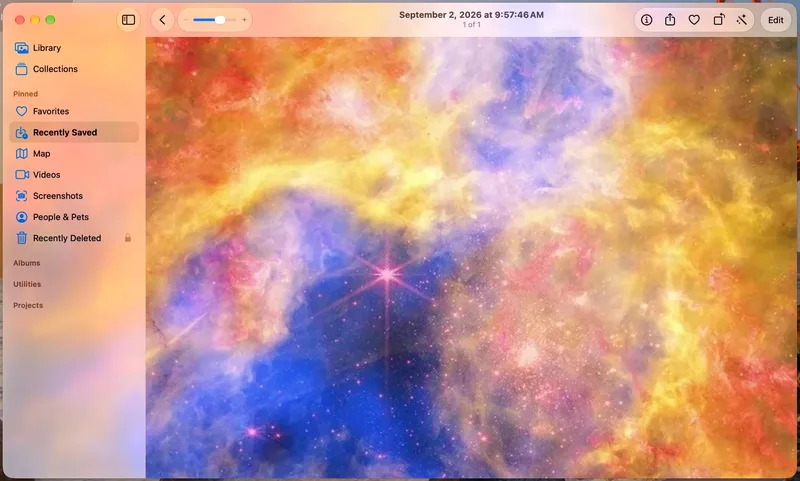Screen dimensions: 800x481
Task: Click the nebula photo in the viewer
Action: 471,258
